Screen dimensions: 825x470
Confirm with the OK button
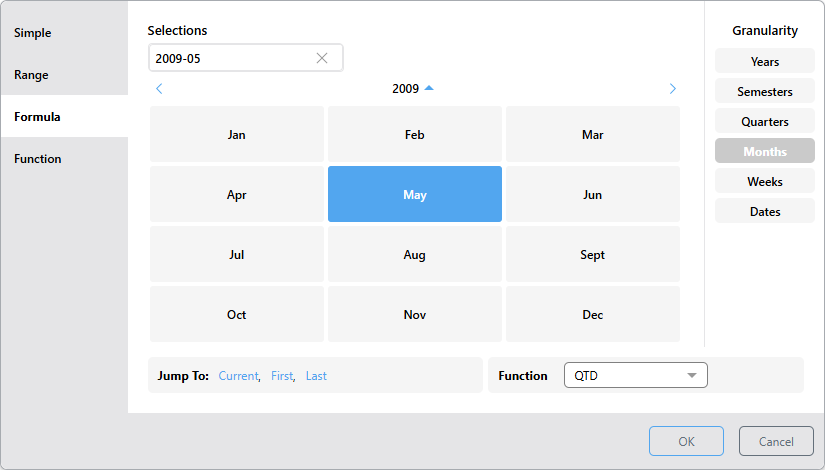tap(686, 441)
